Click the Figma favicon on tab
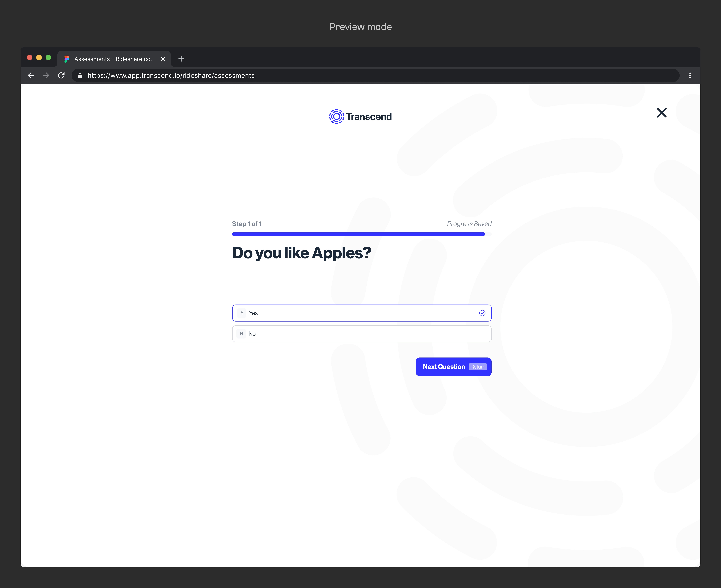 (67, 59)
